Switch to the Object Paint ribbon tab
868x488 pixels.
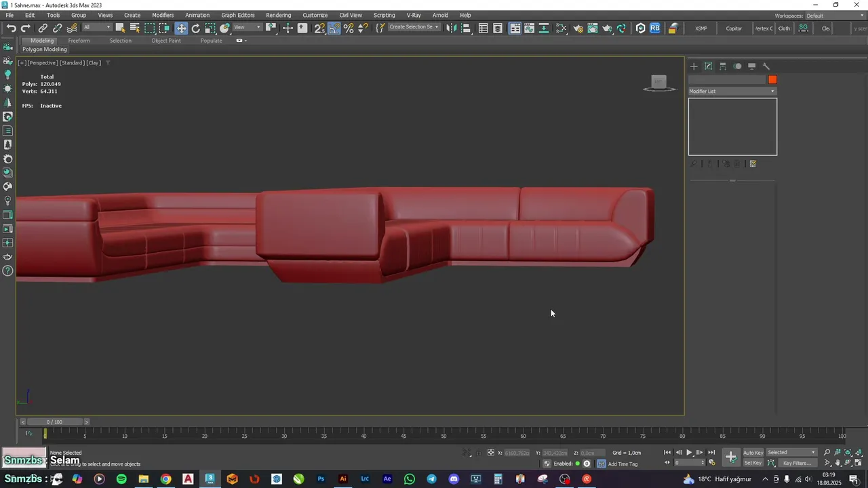166,41
